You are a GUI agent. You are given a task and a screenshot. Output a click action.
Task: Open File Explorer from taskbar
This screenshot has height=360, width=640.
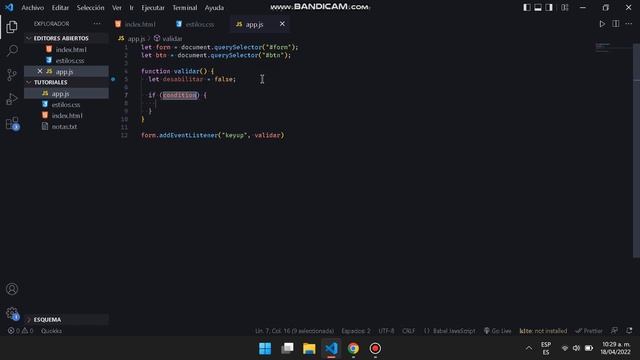point(309,349)
